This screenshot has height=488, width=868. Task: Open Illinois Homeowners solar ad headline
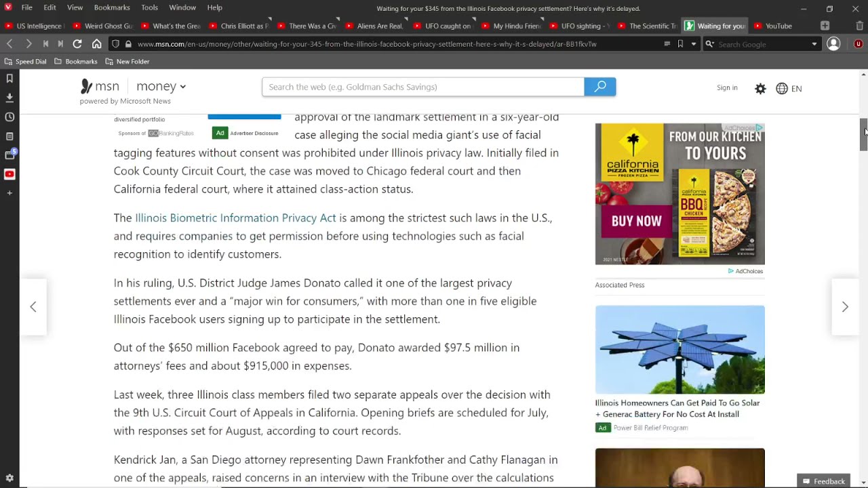pyautogui.click(x=677, y=408)
